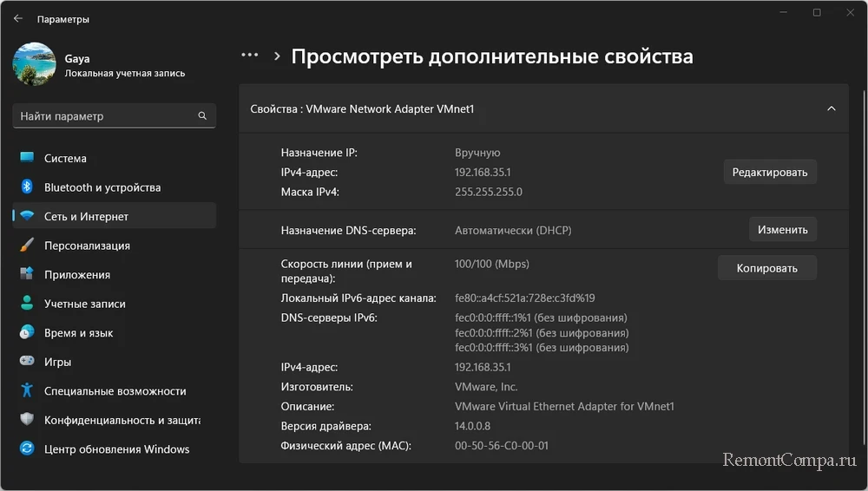Click the Игры gamepad icon

(x=27, y=361)
